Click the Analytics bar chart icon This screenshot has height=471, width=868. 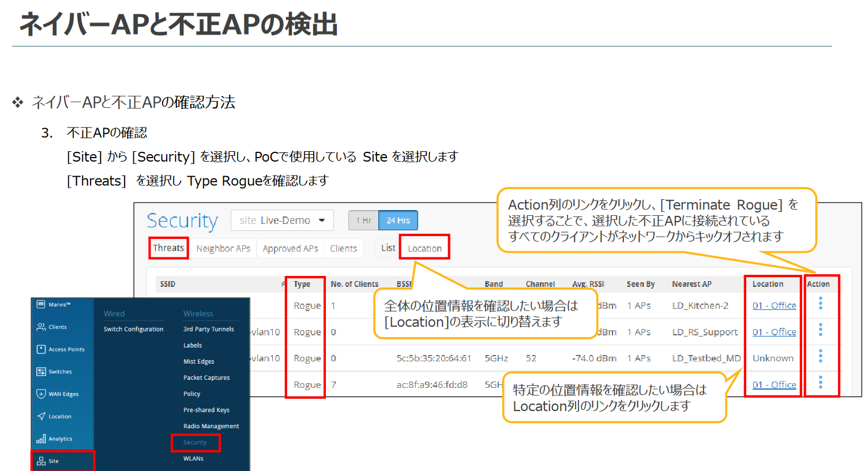pyautogui.click(x=41, y=439)
